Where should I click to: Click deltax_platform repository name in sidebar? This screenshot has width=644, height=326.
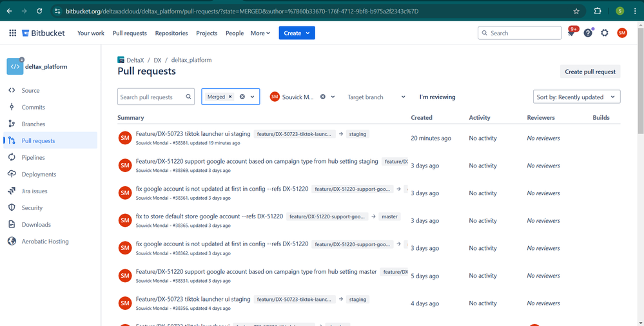pyautogui.click(x=46, y=66)
